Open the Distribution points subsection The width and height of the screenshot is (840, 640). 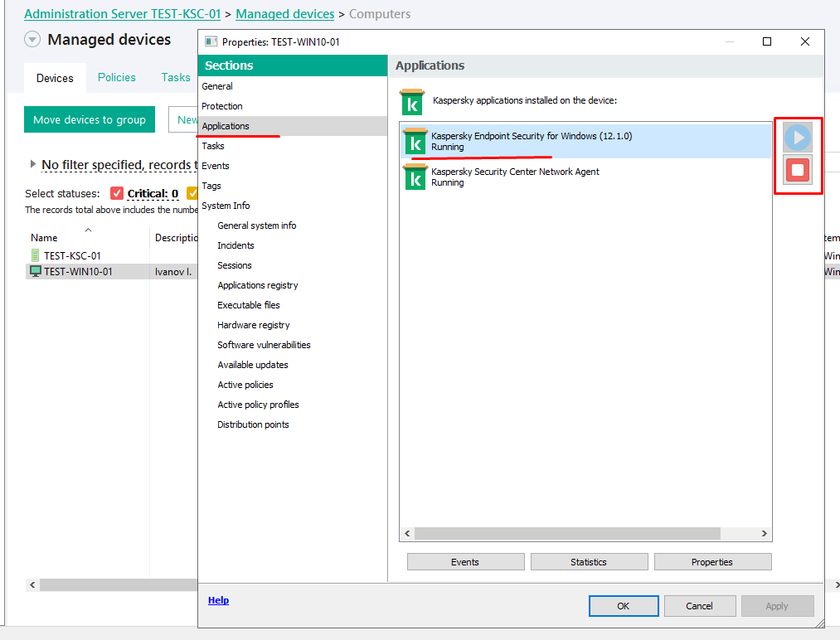253,424
